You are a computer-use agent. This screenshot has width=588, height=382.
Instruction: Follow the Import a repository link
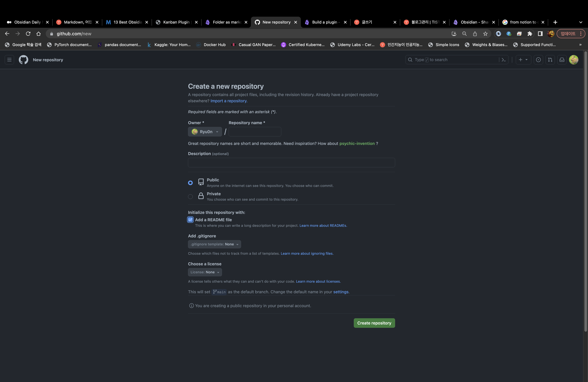[229, 101]
